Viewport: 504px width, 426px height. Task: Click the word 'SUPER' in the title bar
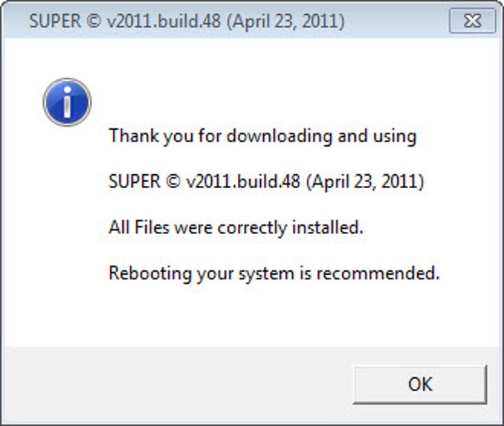tap(55, 21)
